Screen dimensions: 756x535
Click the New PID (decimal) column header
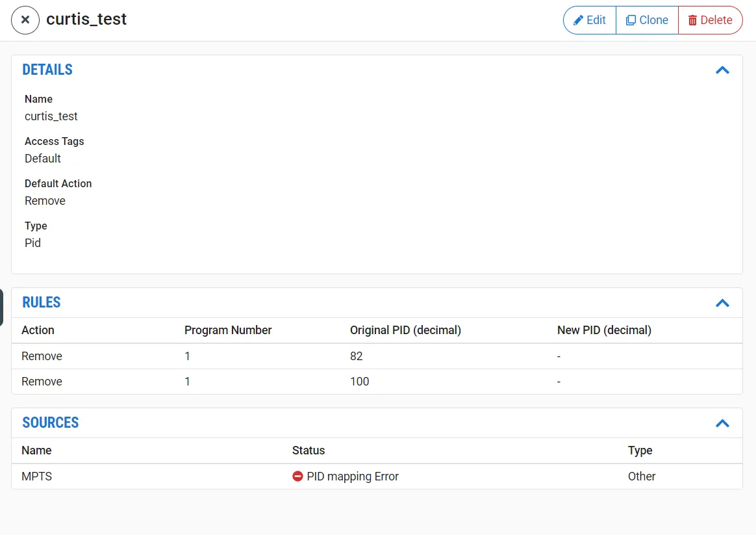(x=604, y=330)
